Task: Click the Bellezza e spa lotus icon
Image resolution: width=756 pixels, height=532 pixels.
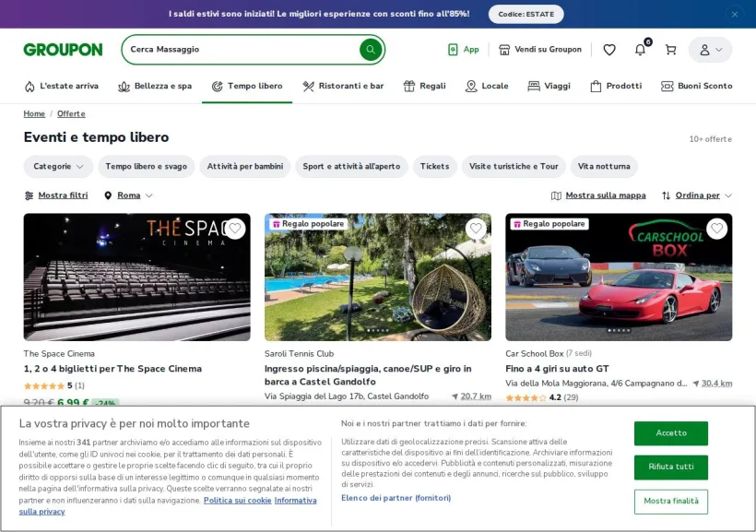Action: 124,87
